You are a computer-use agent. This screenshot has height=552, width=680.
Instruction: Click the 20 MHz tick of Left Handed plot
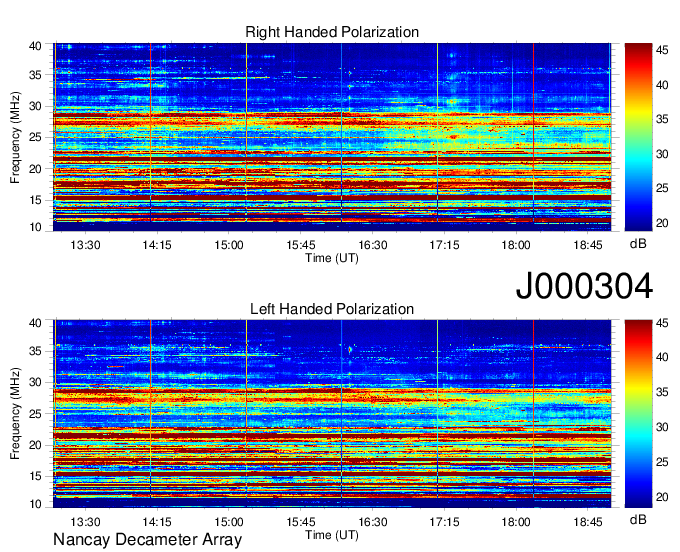pyautogui.click(x=36, y=445)
